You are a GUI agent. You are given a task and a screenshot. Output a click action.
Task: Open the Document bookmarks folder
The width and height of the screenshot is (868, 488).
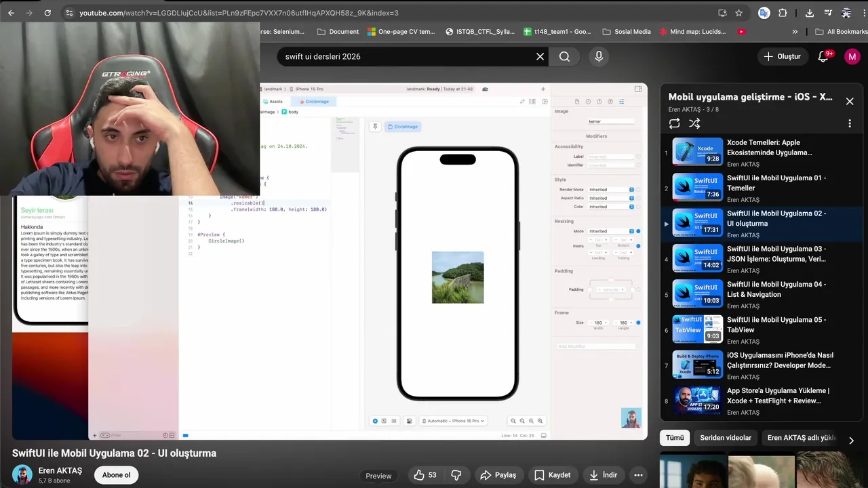coord(338,31)
